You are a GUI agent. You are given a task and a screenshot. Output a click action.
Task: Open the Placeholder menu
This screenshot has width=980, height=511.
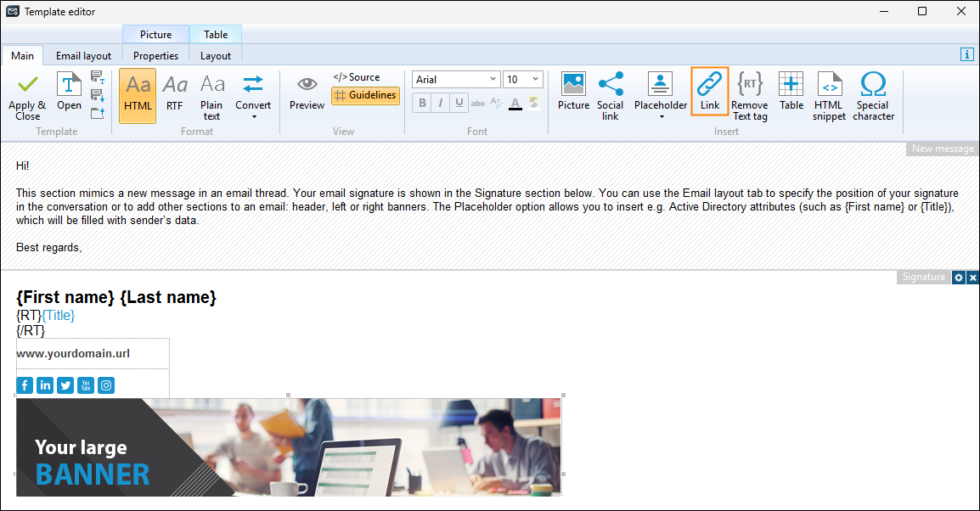661,96
